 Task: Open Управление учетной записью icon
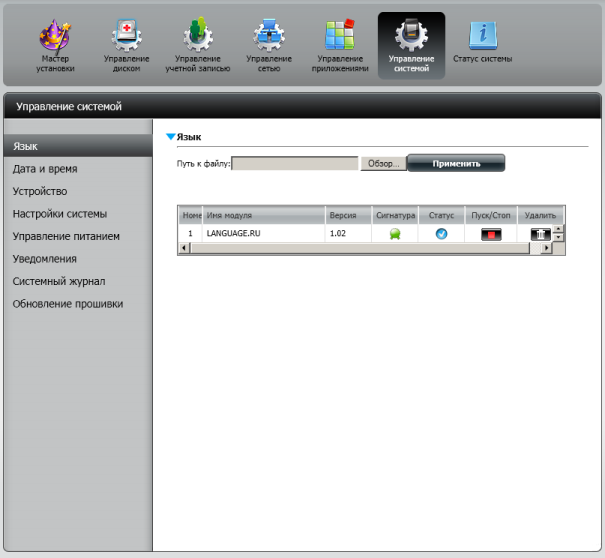pyautogui.click(x=198, y=35)
